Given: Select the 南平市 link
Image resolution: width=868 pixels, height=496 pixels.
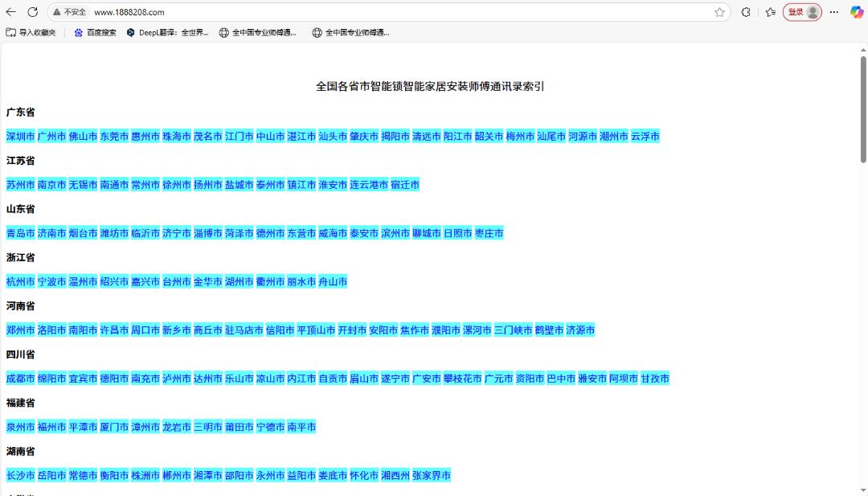Looking at the screenshot, I should pyautogui.click(x=301, y=428).
